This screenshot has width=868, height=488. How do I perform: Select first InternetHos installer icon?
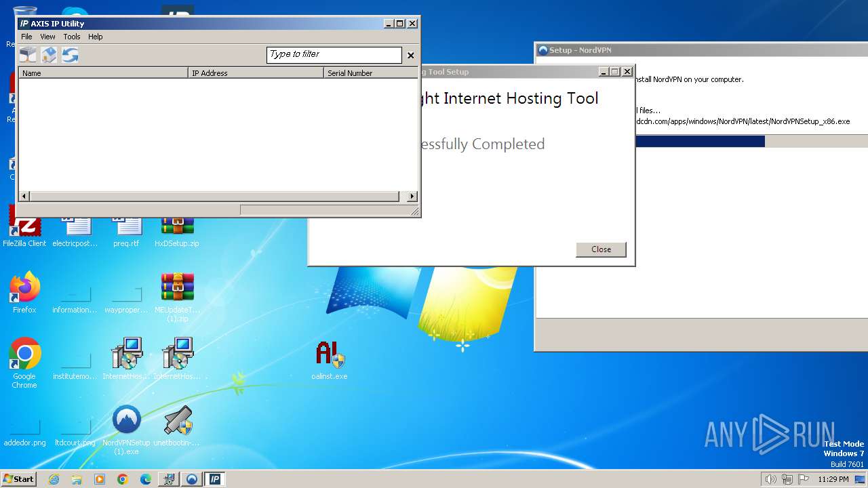pos(126,359)
